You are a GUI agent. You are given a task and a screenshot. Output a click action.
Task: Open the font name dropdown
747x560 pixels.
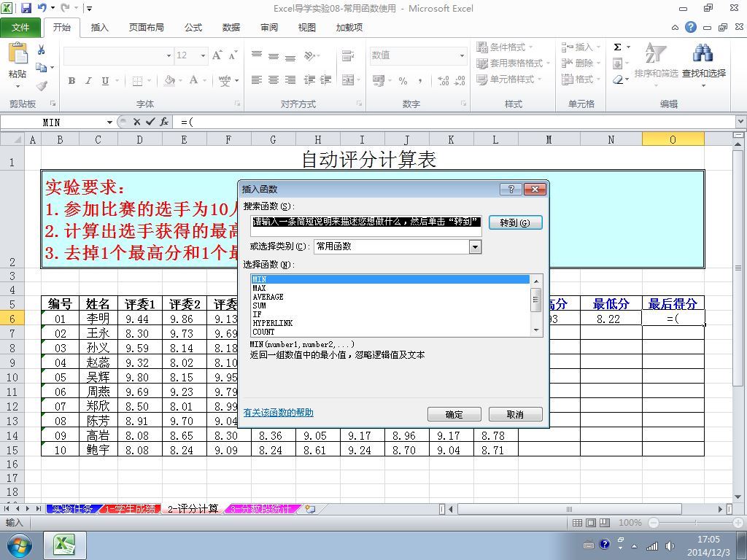(x=169, y=55)
